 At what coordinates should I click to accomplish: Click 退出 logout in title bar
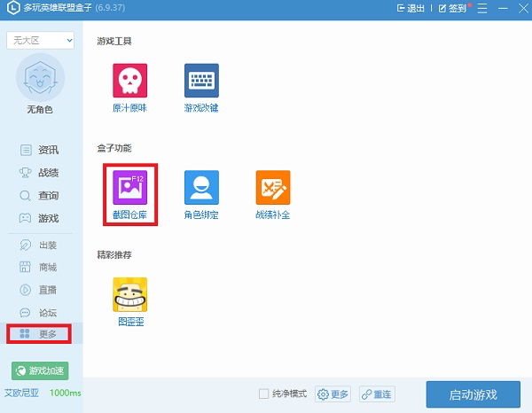[411, 8]
